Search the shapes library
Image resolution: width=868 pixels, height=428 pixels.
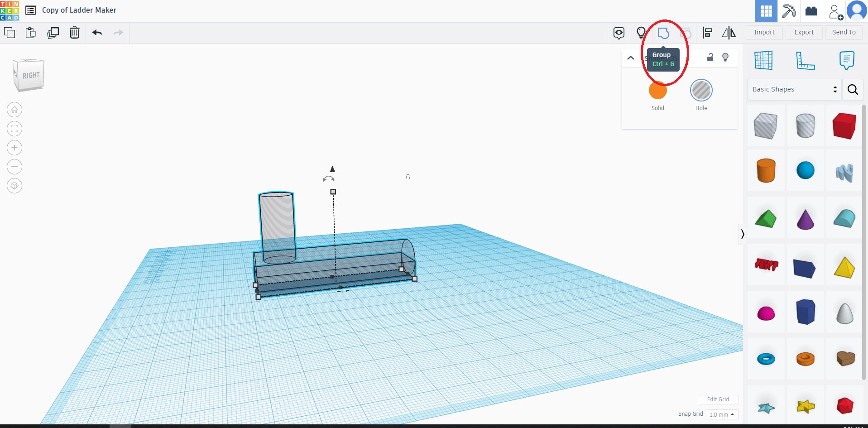[853, 89]
